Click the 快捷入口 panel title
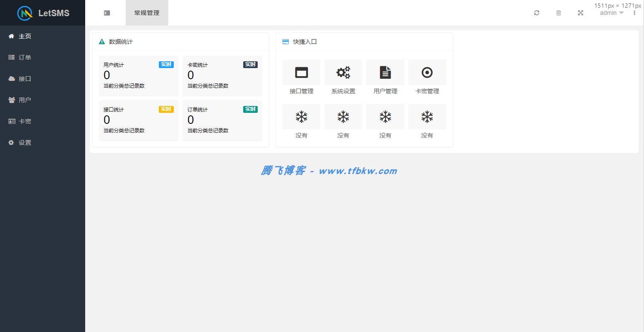Viewport: 644px width, 332px height. point(305,42)
